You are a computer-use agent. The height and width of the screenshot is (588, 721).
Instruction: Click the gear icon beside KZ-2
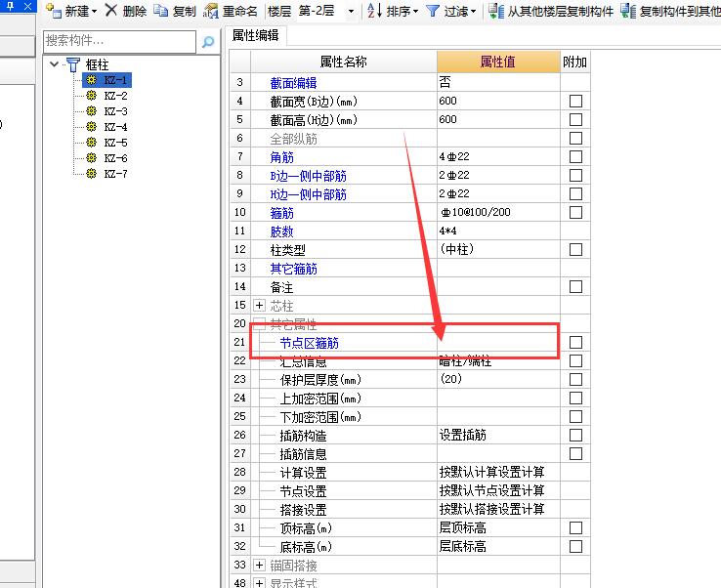[x=92, y=96]
